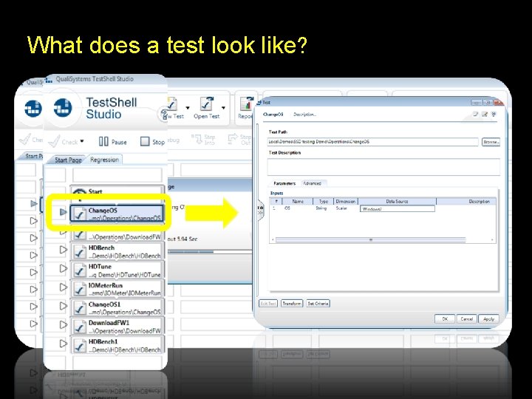Click the Set Criteria button
Viewport: 532px width, 399px height.
pos(318,304)
